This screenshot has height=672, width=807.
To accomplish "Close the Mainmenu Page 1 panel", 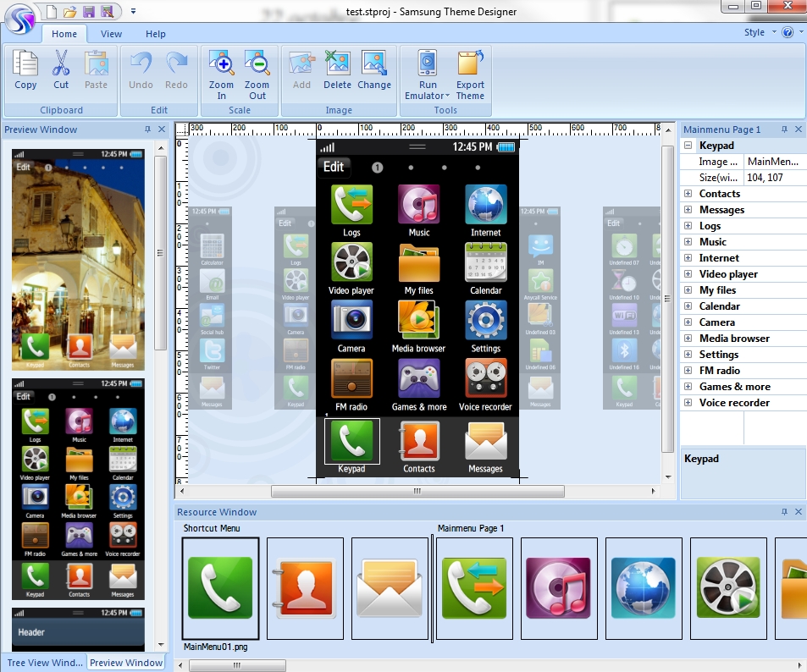I will pos(799,129).
